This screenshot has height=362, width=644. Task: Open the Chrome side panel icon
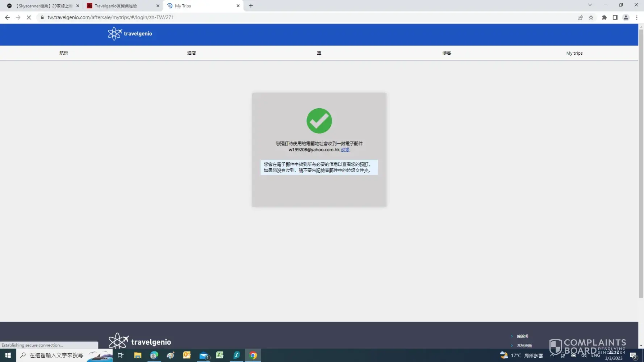click(x=615, y=17)
